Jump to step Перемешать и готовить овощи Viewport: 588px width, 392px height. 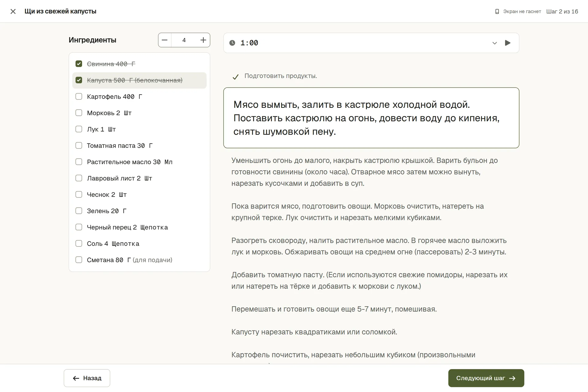(x=334, y=309)
